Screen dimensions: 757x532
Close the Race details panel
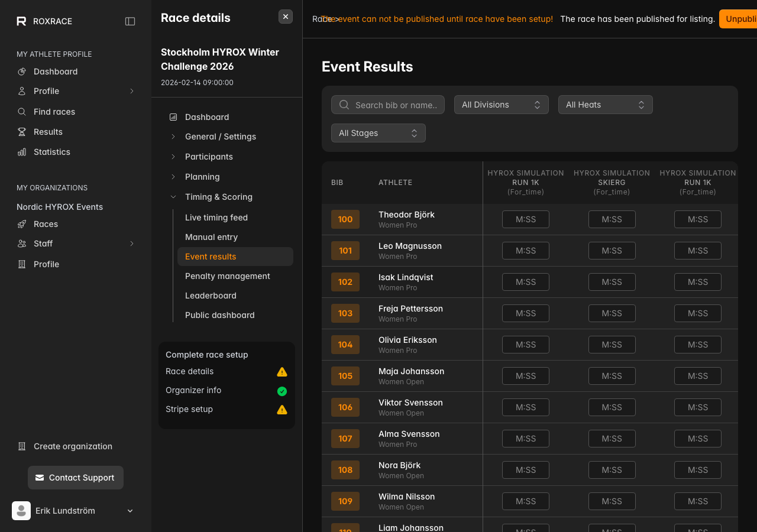pos(286,17)
